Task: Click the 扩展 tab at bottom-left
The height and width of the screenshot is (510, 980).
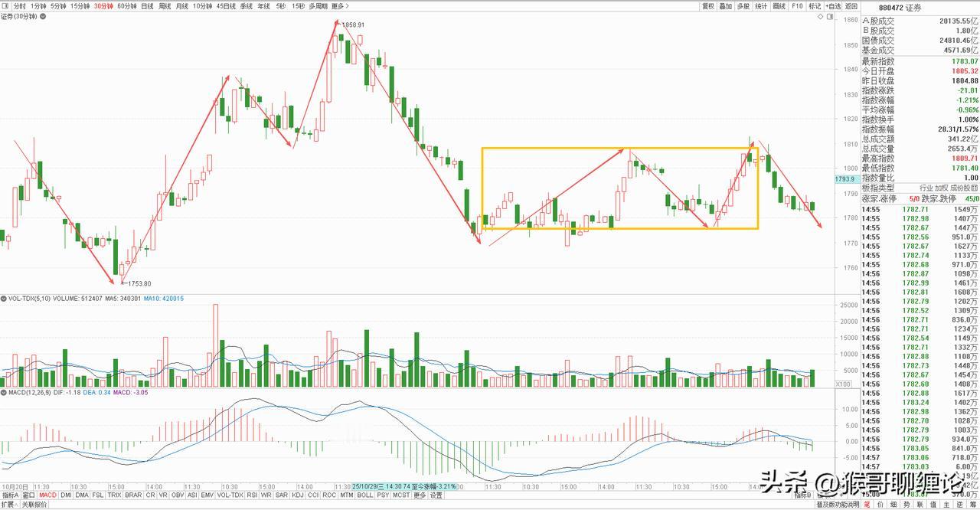Action: [8, 505]
